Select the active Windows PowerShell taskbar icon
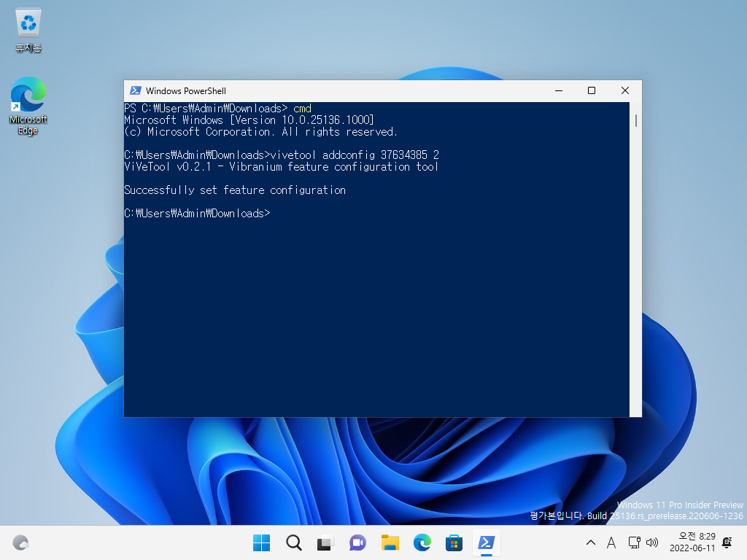 [485, 542]
